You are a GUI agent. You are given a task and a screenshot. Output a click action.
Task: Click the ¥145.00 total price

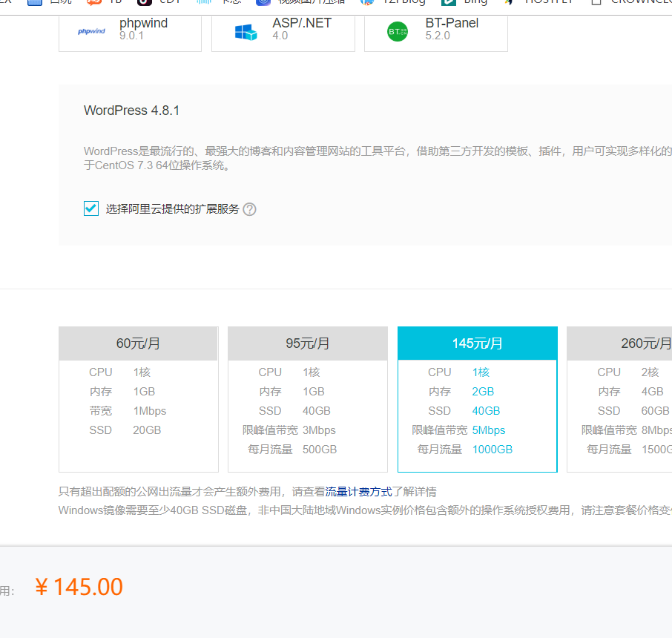point(79,587)
